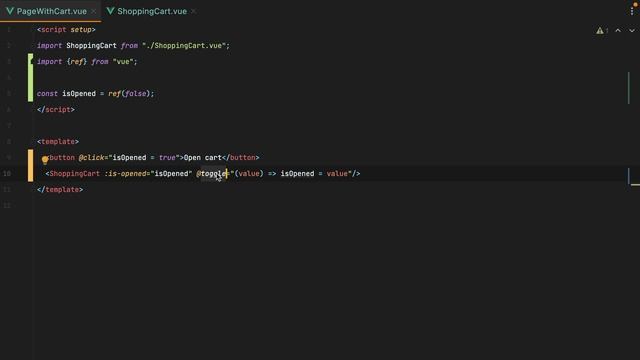Switch to the ShoppingCart.vue tab
The width and height of the screenshot is (640, 360).
(152, 11)
